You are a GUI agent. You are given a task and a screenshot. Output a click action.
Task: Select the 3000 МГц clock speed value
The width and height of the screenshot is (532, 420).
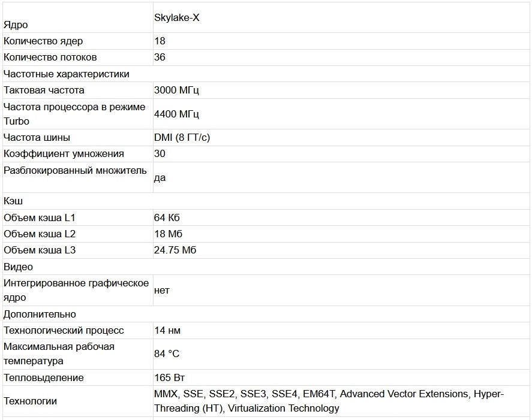[176, 90]
